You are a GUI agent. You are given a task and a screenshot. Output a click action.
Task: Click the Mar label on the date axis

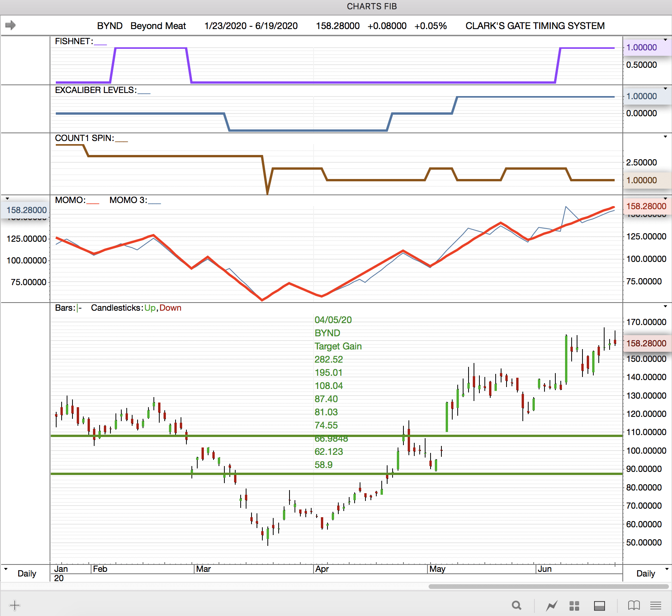pyautogui.click(x=203, y=569)
